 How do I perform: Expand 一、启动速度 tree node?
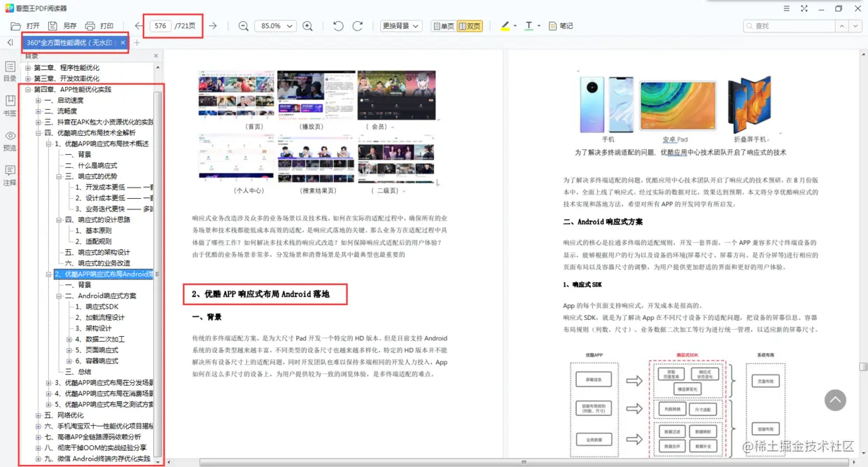[38, 100]
